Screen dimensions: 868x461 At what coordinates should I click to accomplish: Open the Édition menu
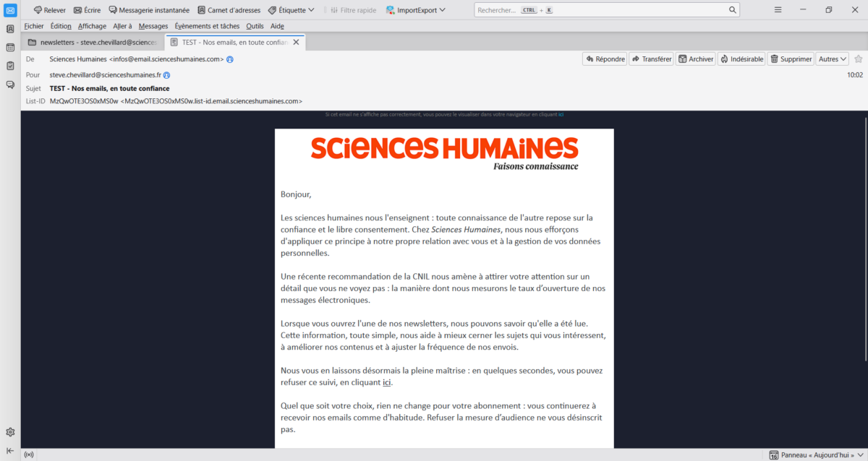(61, 26)
